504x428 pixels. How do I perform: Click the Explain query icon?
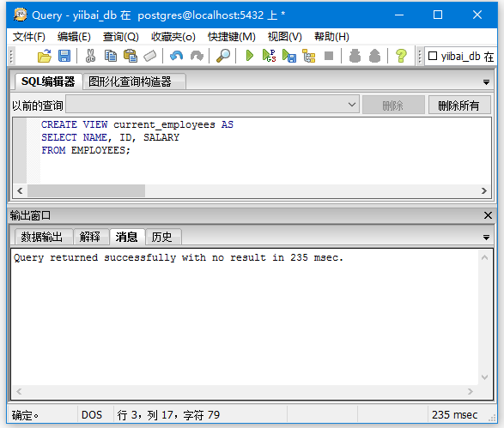[308, 56]
